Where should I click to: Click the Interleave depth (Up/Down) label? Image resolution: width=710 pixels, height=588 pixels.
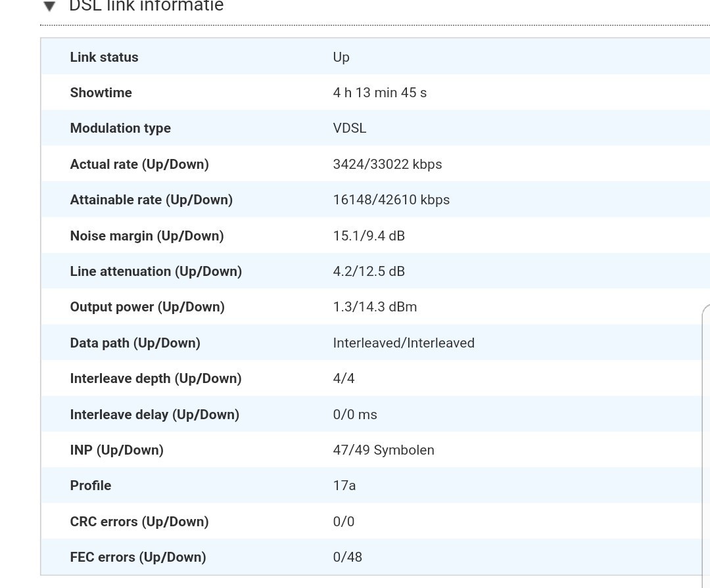click(156, 378)
